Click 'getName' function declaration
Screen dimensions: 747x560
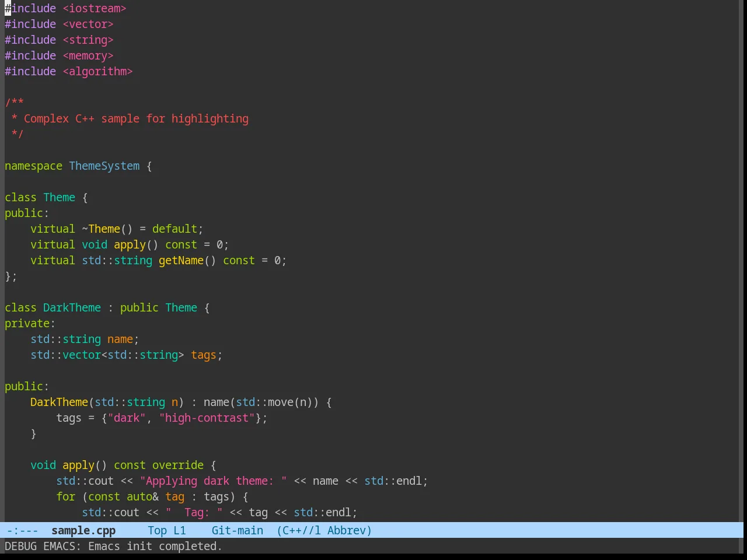181,260
